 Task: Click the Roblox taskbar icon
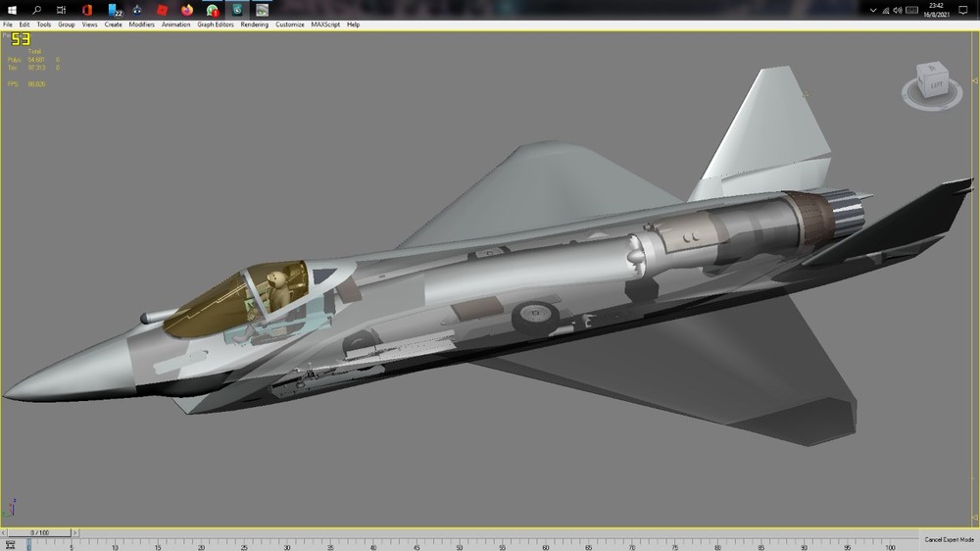tap(162, 10)
